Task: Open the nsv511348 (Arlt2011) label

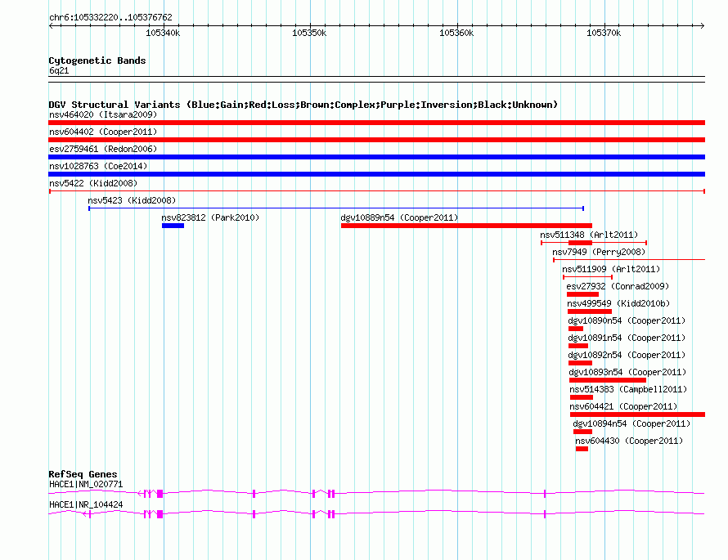Action: [589, 235]
